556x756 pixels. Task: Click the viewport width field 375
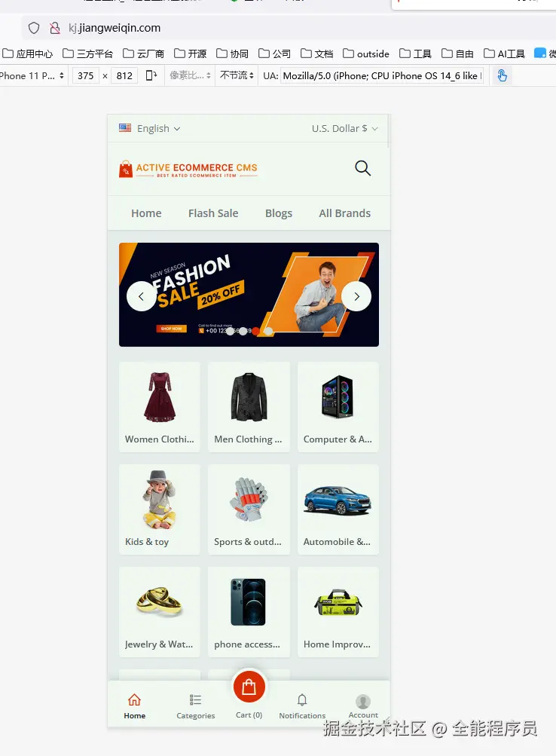[x=86, y=75]
